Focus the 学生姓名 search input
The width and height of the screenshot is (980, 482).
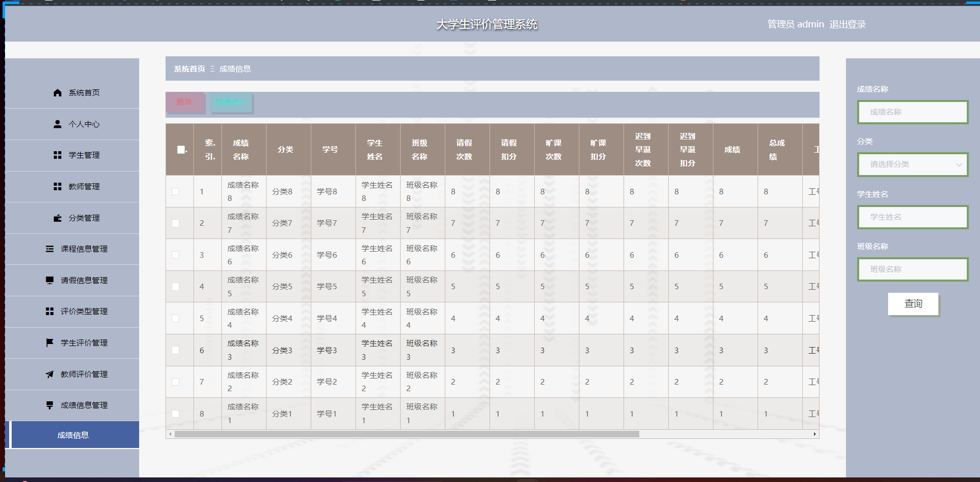pyautogui.click(x=912, y=217)
